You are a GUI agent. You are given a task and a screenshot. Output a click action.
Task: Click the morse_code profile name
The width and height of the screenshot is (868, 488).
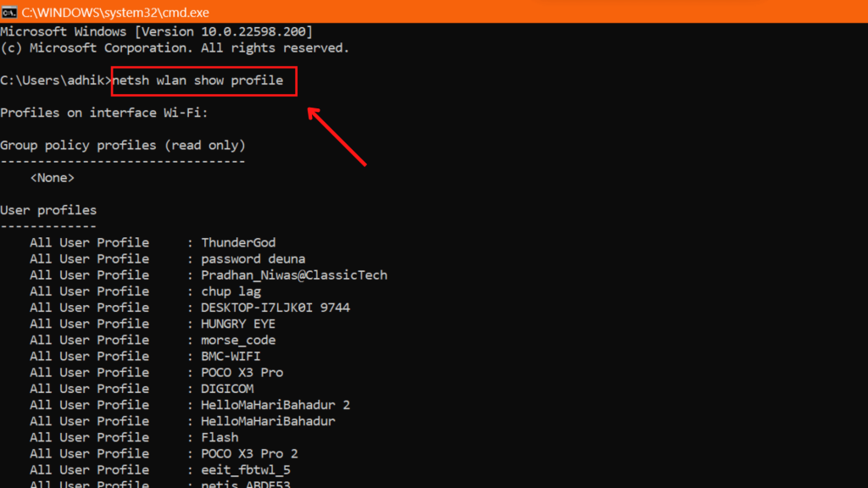click(x=238, y=340)
